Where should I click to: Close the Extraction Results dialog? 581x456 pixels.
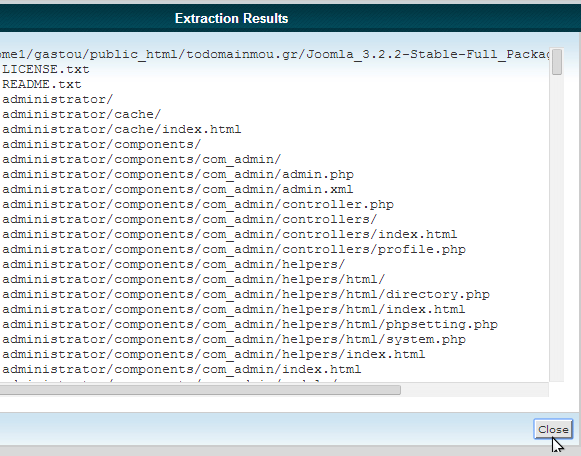click(x=553, y=429)
